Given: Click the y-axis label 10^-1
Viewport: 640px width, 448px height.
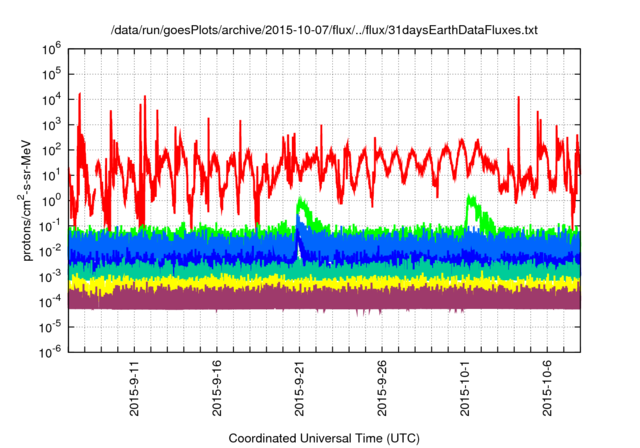Looking at the screenshot, I should click(51, 226).
